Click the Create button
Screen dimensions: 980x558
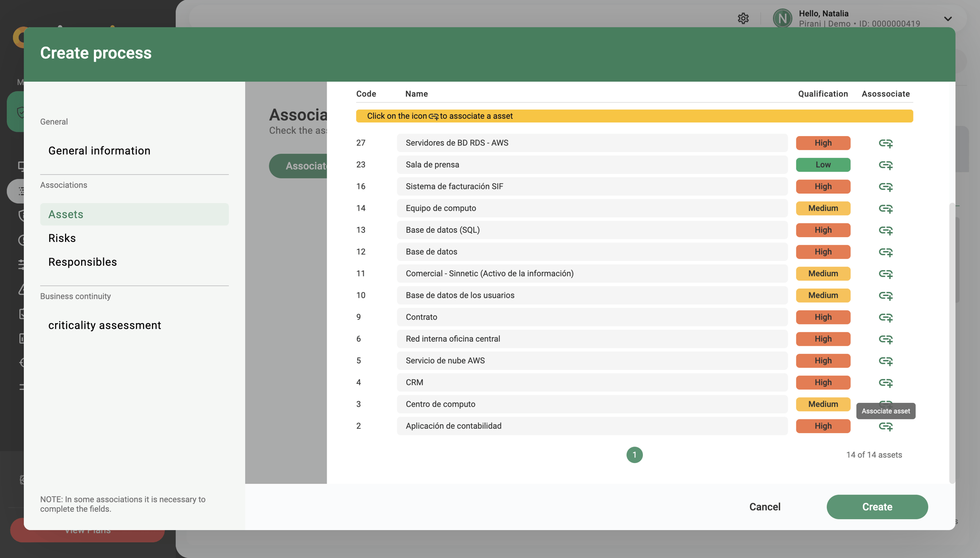877,507
